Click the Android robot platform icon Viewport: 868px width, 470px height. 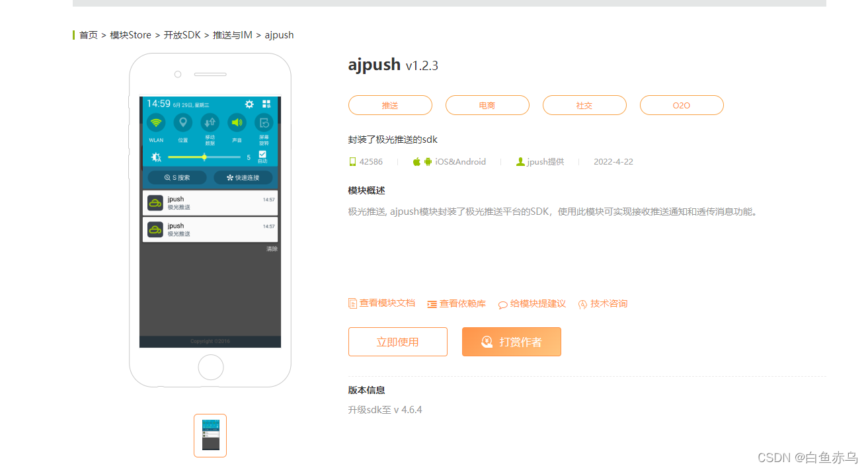[428, 162]
